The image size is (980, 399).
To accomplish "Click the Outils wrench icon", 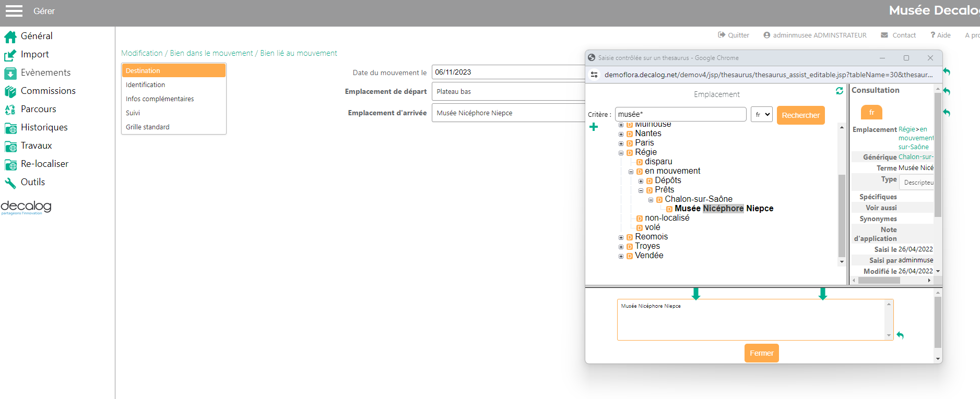I will tap(10, 183).
